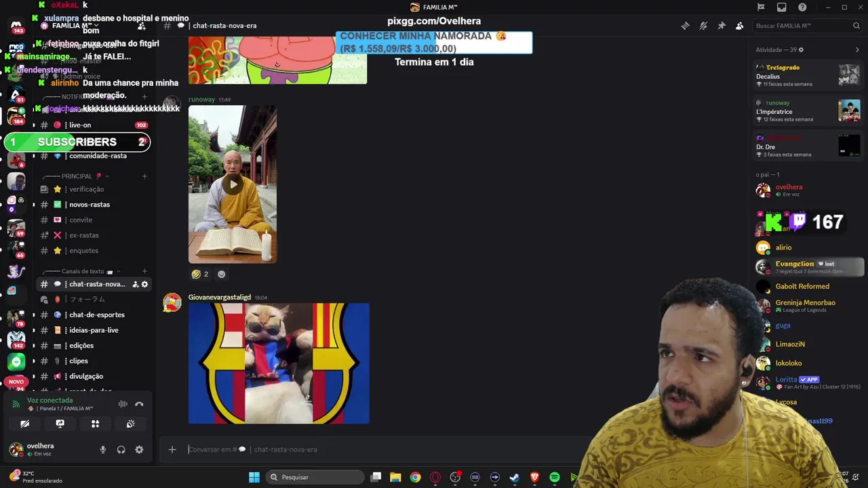This screenshot has height=488, width=868.
Task: Add channel with plus next to PRINCIPAL
Action: click(x=144, y=176)
